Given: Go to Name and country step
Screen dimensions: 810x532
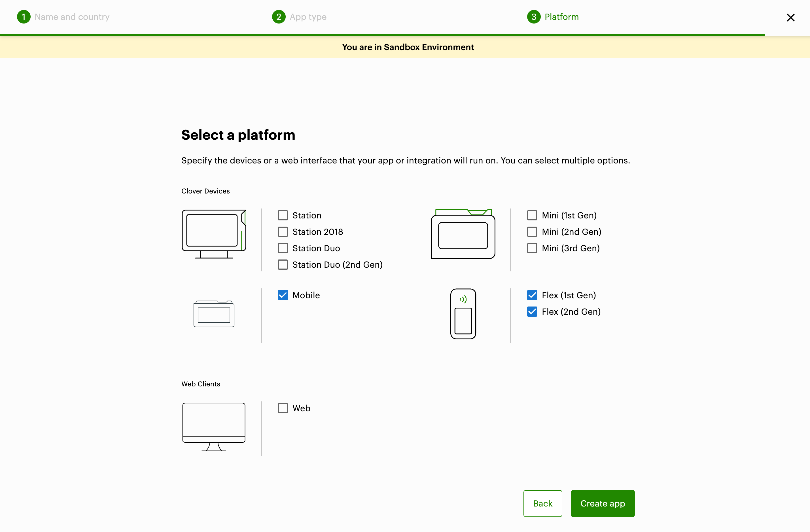Looking at the screenshot, I should click(x=72, y=17).
